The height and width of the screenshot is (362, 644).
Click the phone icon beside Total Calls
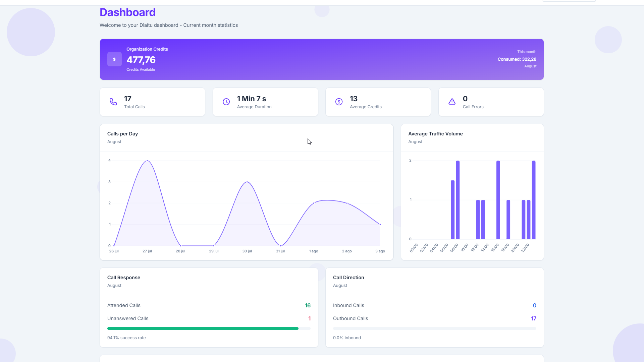[x=113, y=102]
